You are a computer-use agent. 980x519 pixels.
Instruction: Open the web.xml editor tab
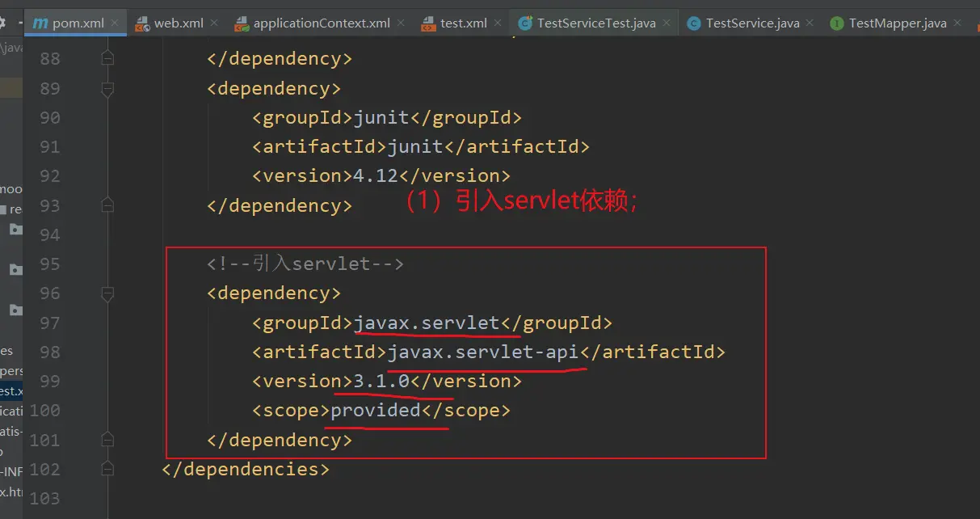(179, 23)
